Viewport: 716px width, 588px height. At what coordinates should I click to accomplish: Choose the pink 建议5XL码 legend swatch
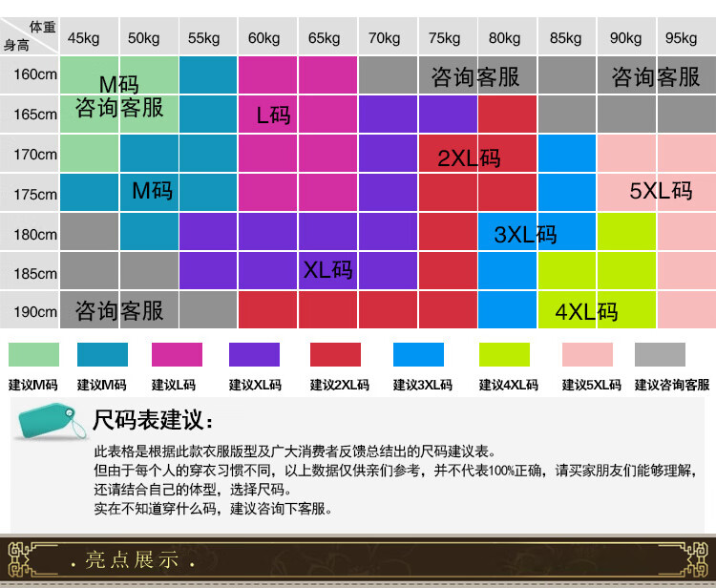[x=587, y=355]
